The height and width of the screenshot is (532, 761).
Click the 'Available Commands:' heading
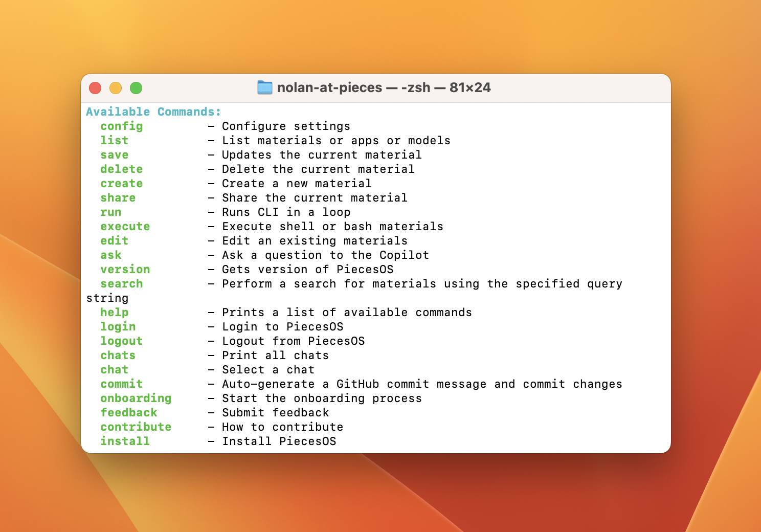[153, 112]
